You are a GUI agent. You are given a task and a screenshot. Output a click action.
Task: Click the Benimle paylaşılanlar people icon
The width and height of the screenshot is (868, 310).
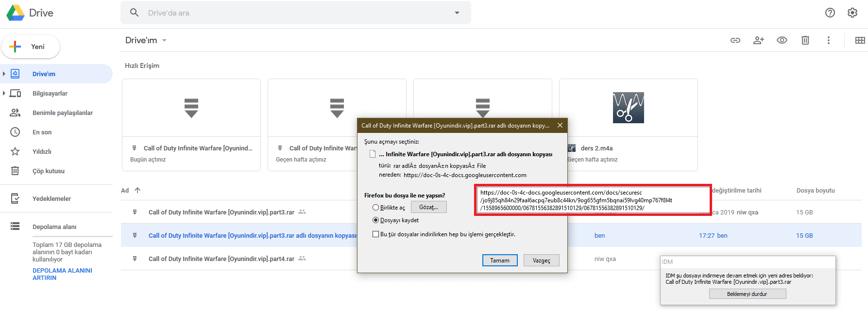[15, 113]
